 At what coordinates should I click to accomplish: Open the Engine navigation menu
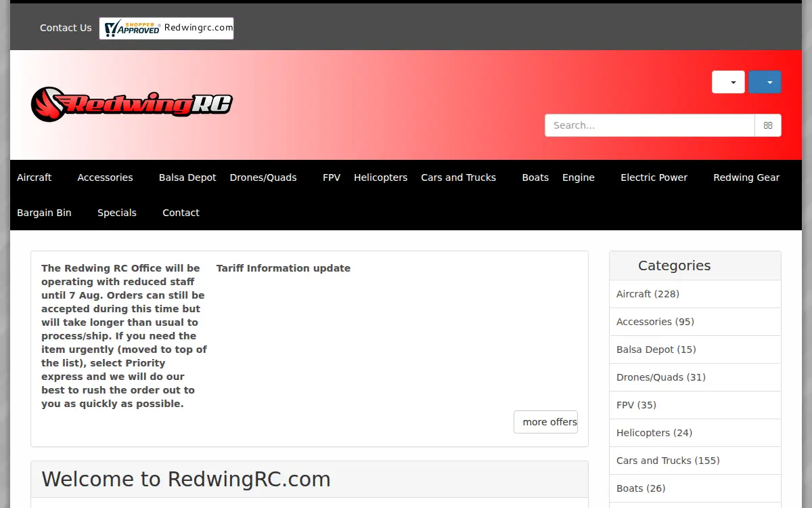[579, 177]
